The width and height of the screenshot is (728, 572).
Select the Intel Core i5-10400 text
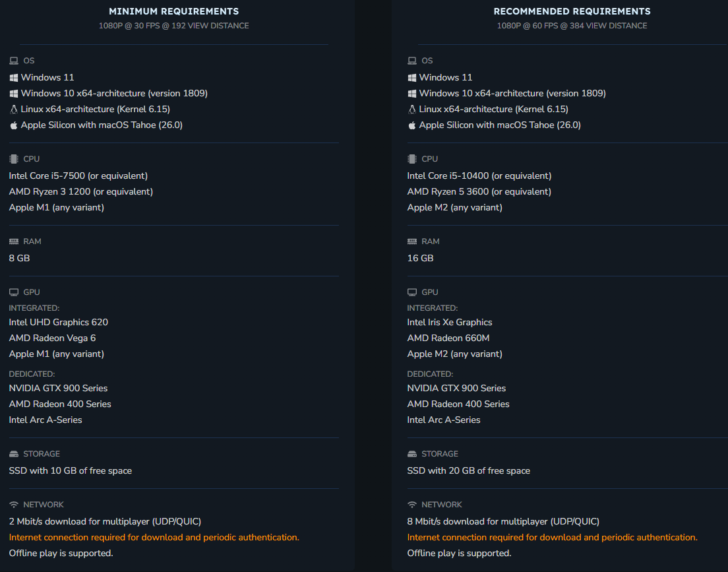point(479,175)
